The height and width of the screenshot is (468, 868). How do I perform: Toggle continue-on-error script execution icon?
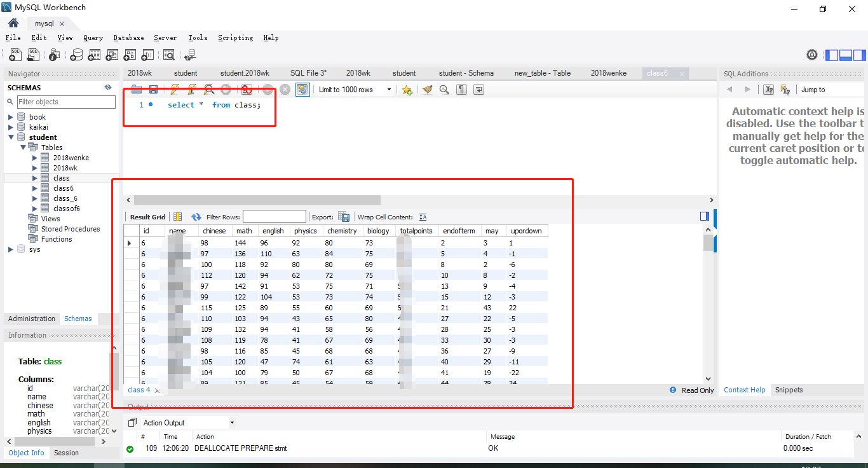pos(247,90)
